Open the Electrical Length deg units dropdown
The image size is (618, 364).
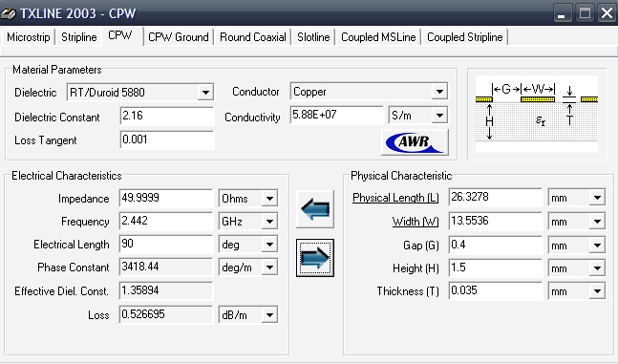point(269,245)
